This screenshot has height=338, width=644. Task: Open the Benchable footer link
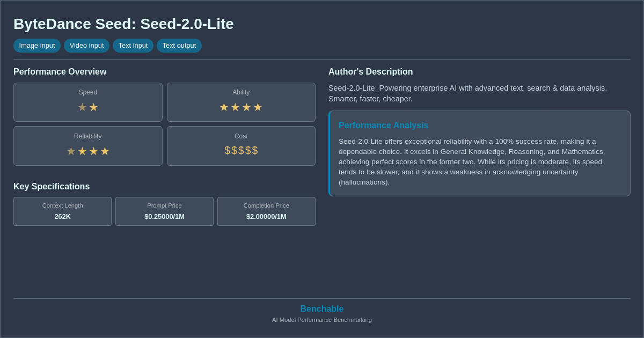pyautogui.click(x=322, y=309)
